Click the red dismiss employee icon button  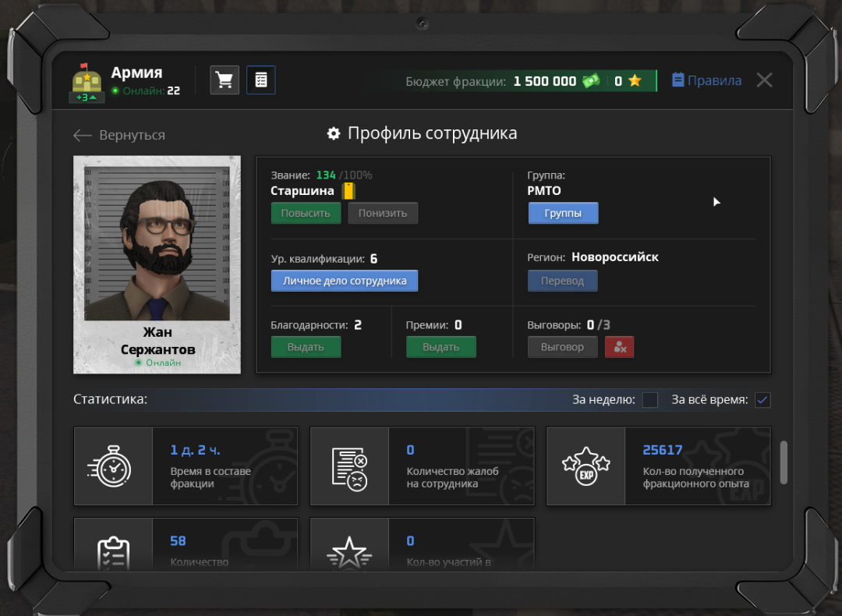(620, 347)
